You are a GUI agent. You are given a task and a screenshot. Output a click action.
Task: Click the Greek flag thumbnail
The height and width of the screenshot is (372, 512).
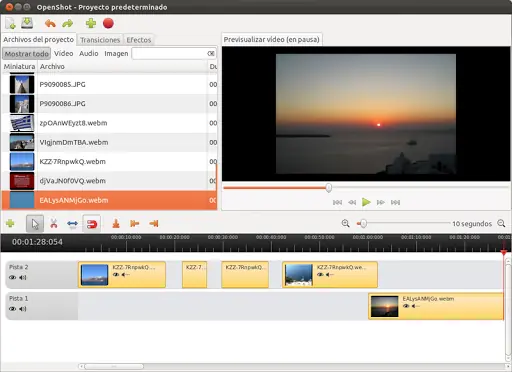pos(22,123)
